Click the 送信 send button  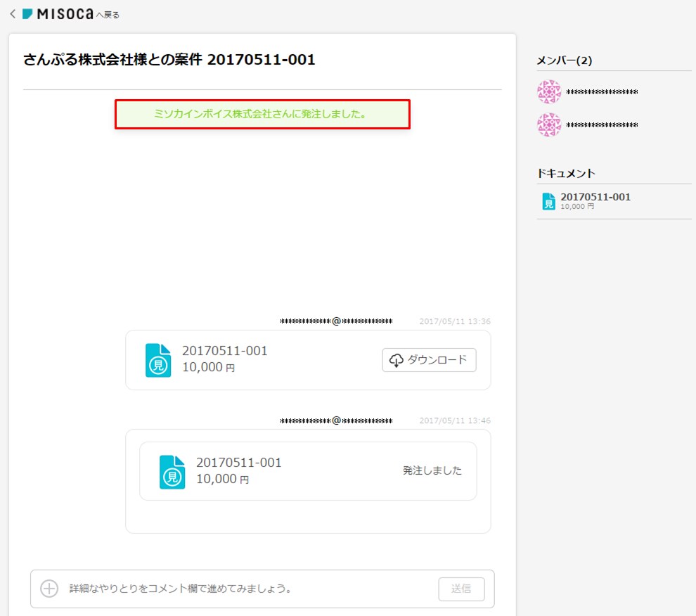(x=461, y=589)
